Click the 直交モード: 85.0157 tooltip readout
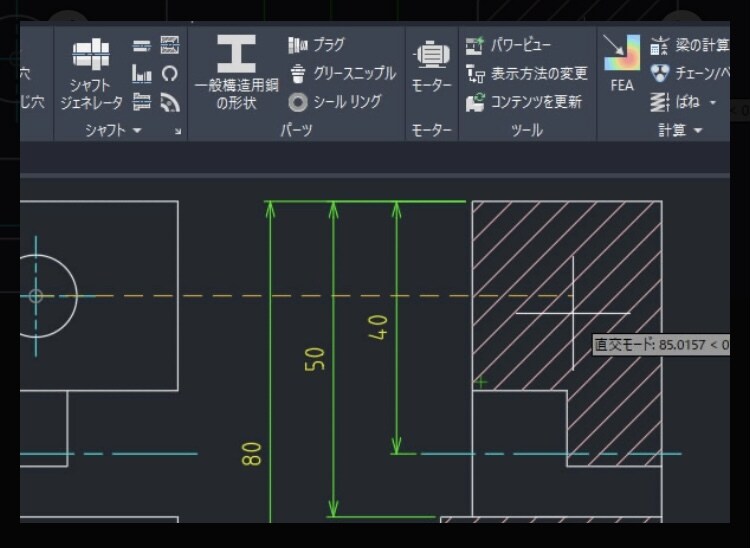Viewport: 750px width, 548px height. tap(661, 344)
